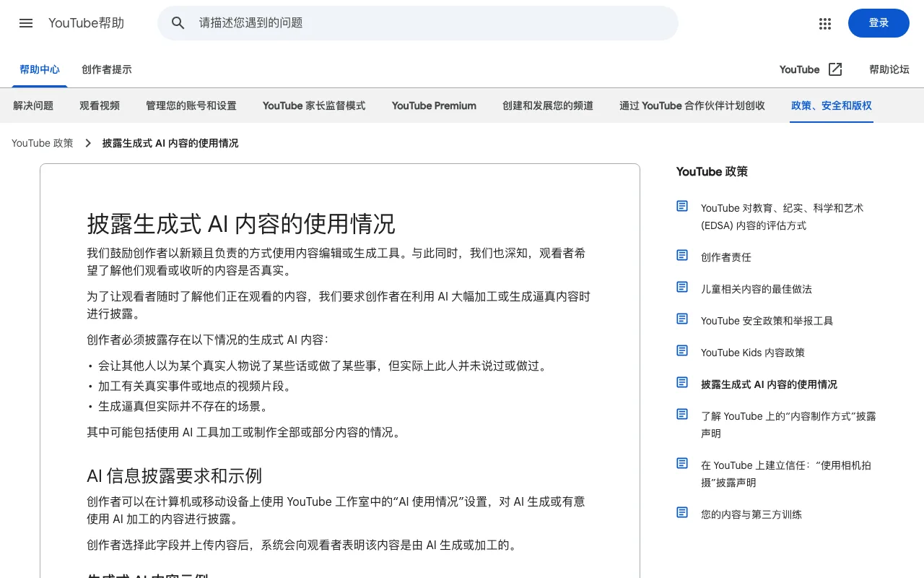Open the 帮助论坛 link
The width and height of the screenshot is (924, 578).
tap(889, 69)
